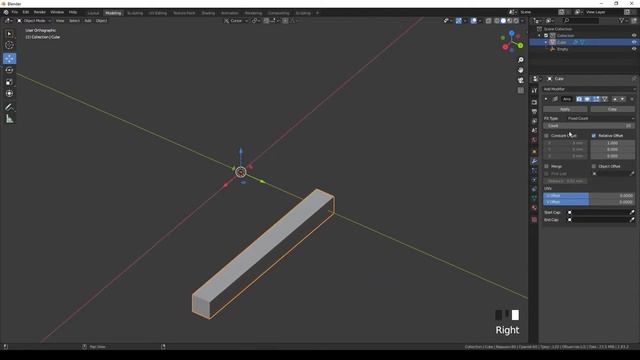Select the Select Box tool
The height and width of the screenshot is (360, 640).
point(9,34)
